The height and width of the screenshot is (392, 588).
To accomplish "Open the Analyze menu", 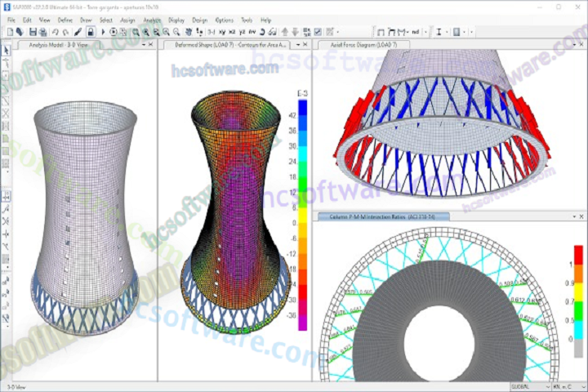I will point(152,19).
